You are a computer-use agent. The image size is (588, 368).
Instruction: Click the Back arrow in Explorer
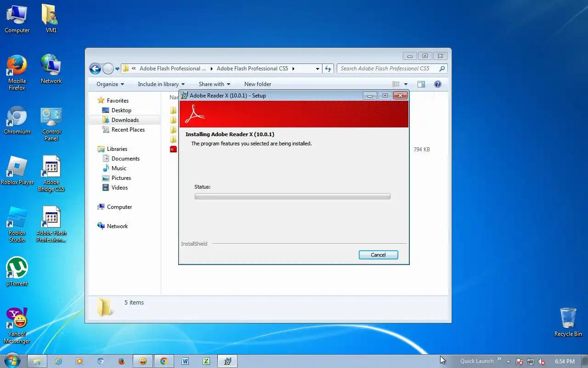[95, 69]
